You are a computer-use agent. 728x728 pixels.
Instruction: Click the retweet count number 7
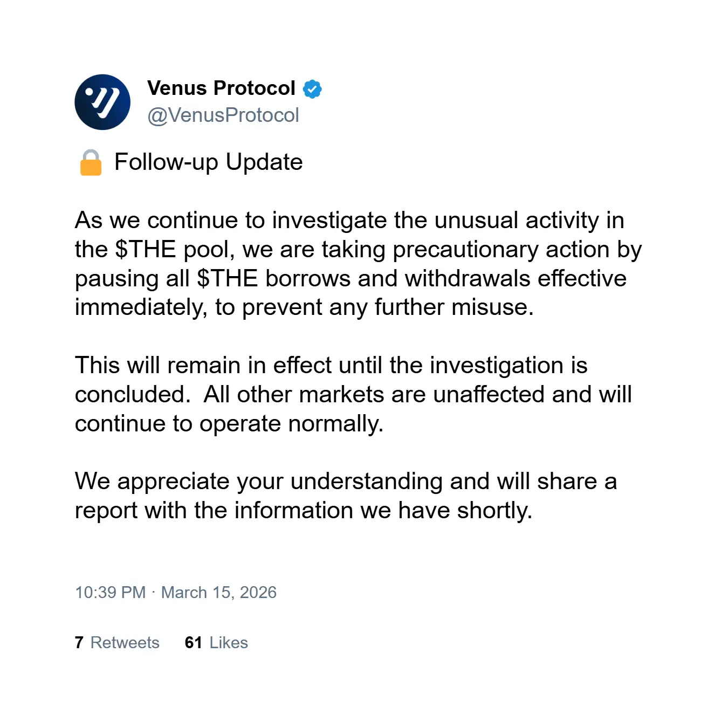coord(79,643)
